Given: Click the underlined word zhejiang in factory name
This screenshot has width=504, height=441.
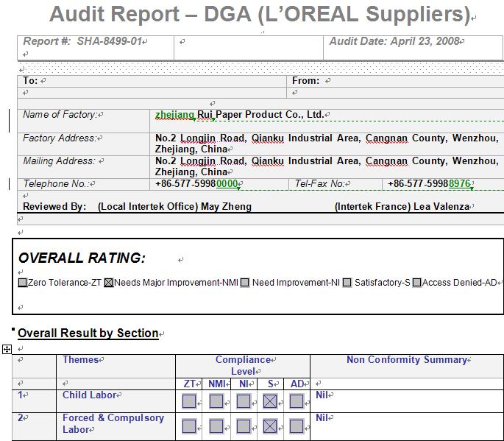Looking at the screenshot, I should [x=174, y=115].
